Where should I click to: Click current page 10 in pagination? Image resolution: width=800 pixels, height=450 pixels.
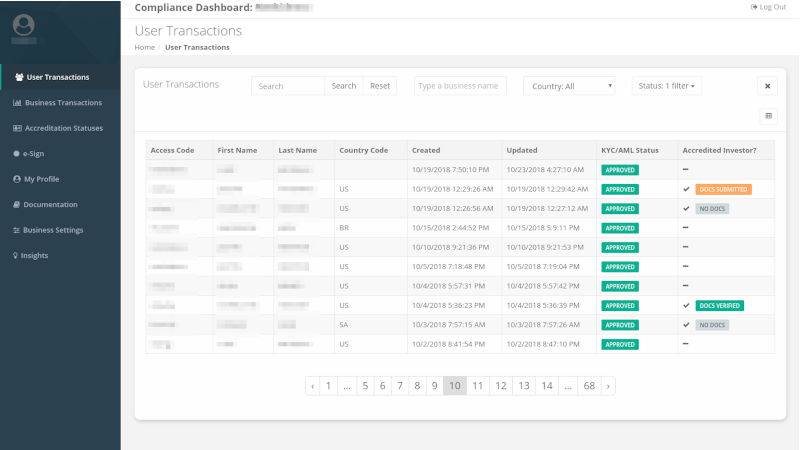pyautogui.click(x=455, y=386)
